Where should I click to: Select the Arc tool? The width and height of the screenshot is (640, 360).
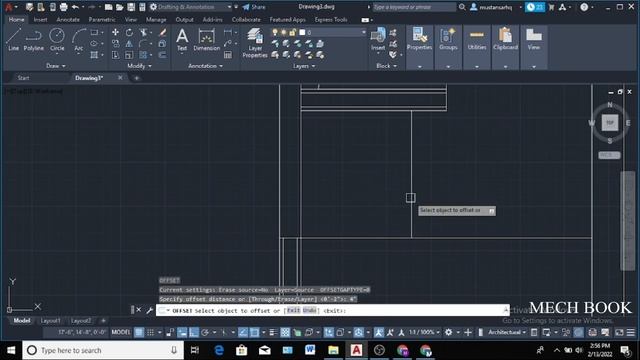tap(78, 40)
